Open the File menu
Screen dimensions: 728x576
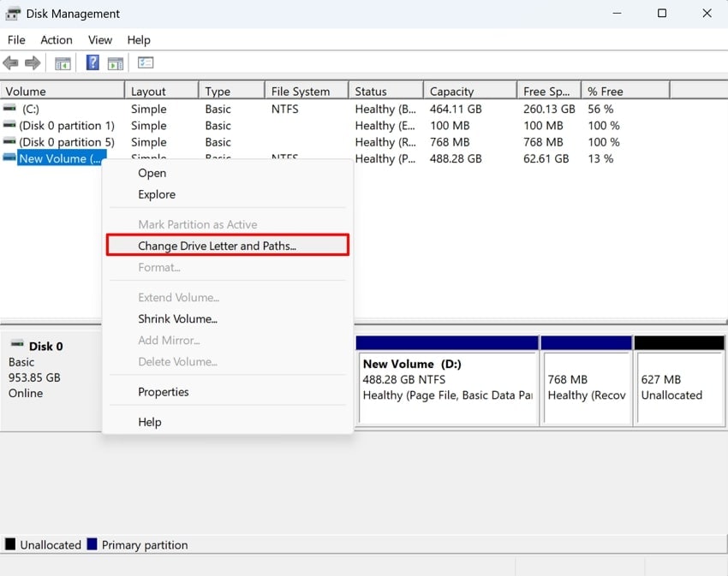tap(16, 40)
